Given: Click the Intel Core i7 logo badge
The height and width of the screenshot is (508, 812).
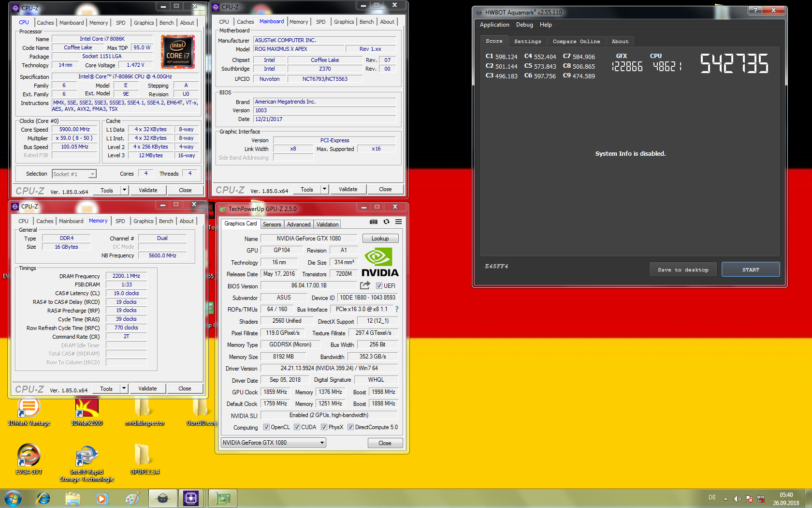Looking at the screenshot, I should 178,51.
